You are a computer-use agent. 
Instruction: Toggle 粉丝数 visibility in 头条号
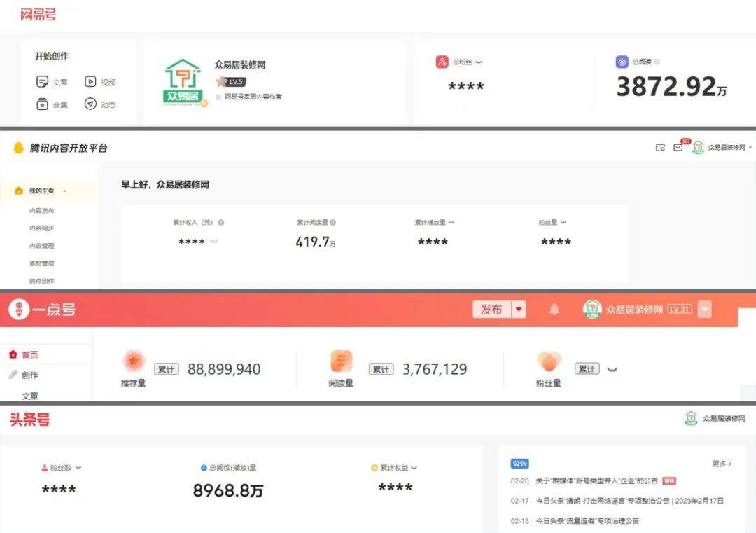(78, 467)
